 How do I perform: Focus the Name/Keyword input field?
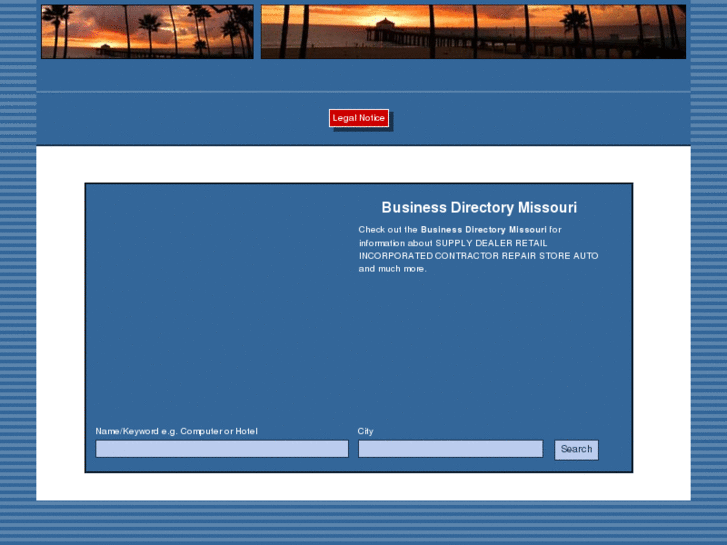click(x=222, y=449)
